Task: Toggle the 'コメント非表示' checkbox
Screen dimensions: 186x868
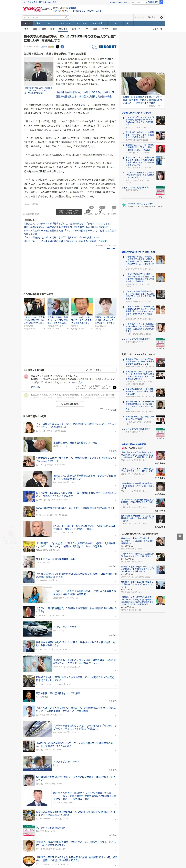Action: (102, 410)
